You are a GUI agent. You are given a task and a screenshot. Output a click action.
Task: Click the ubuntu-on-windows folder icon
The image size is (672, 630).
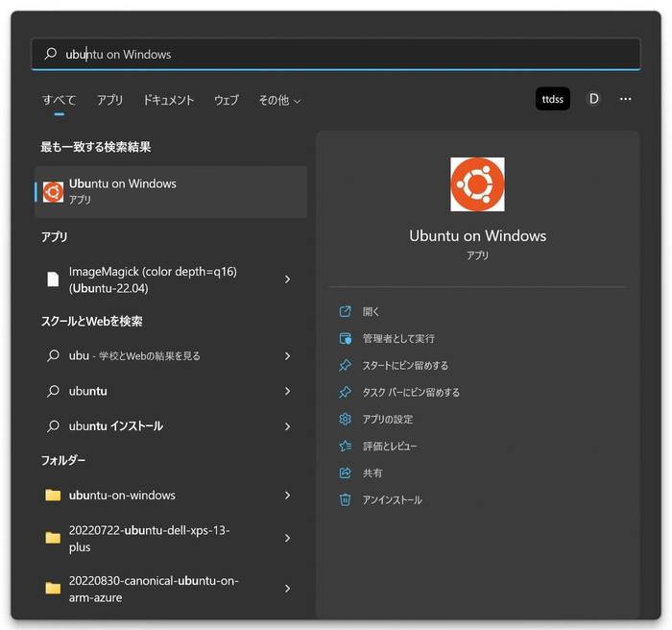pos(53,495)
